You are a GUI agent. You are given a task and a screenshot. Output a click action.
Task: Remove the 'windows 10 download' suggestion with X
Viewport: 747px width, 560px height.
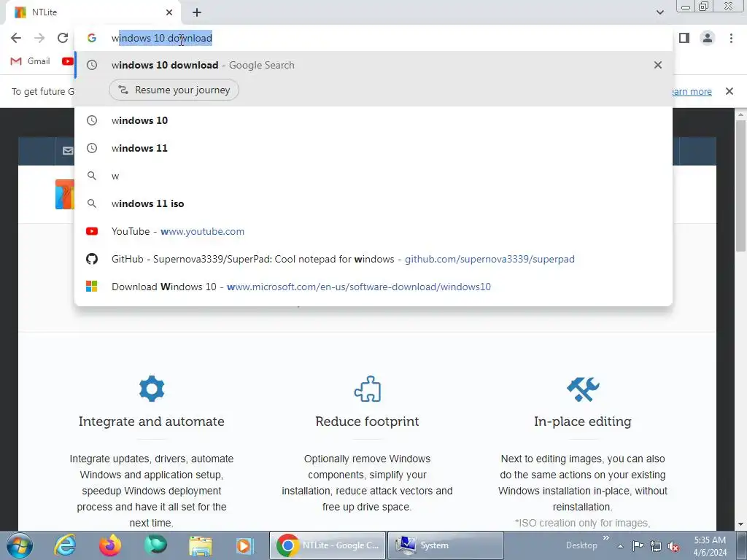(x=658, y=65)
